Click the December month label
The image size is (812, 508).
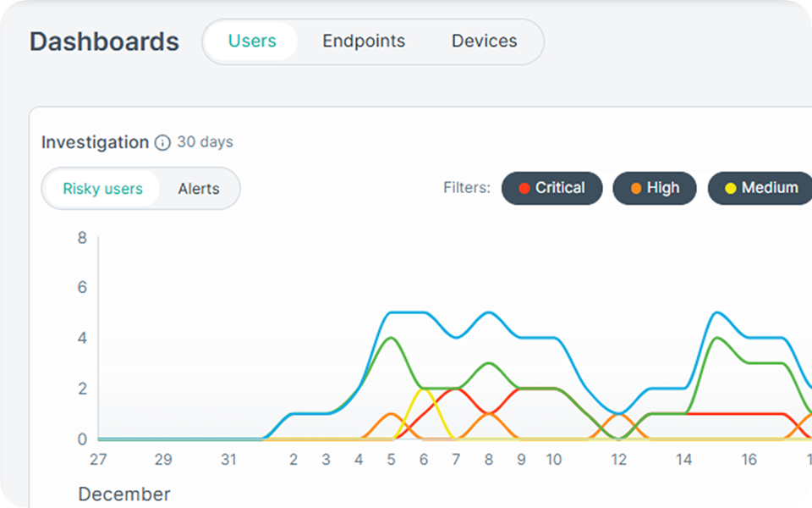click(x=124, y=494)
